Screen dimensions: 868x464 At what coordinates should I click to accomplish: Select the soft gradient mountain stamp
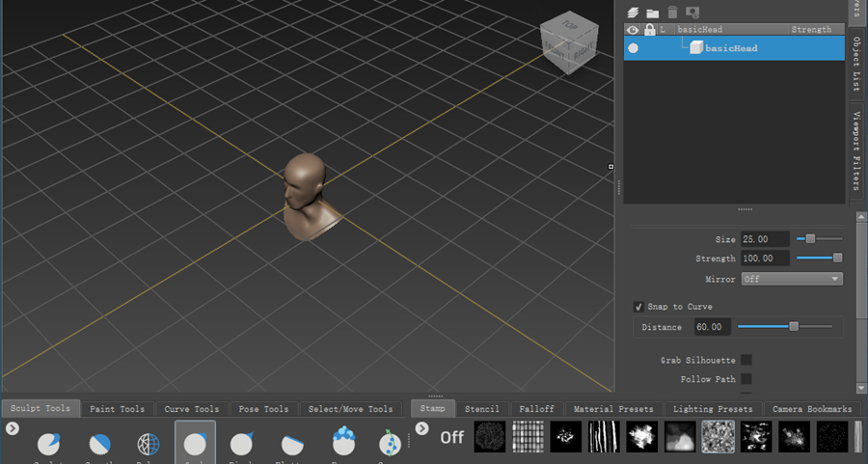(x=680, y=436)
